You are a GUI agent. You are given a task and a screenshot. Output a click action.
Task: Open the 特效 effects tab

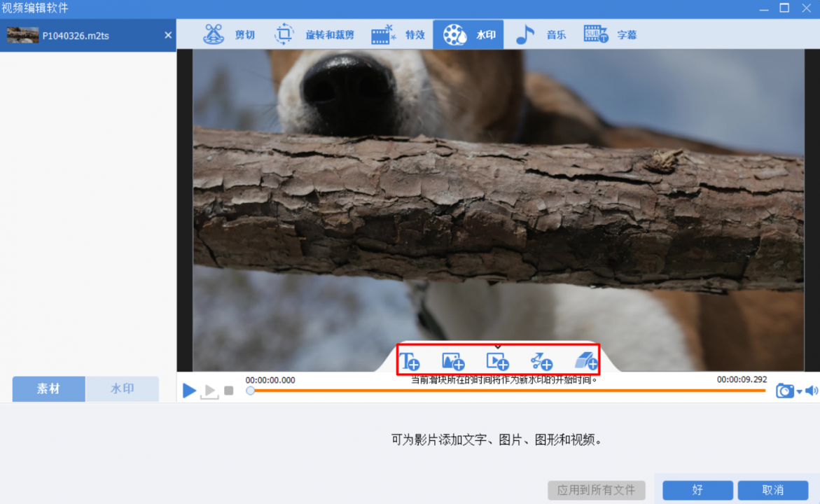[398, 34]
